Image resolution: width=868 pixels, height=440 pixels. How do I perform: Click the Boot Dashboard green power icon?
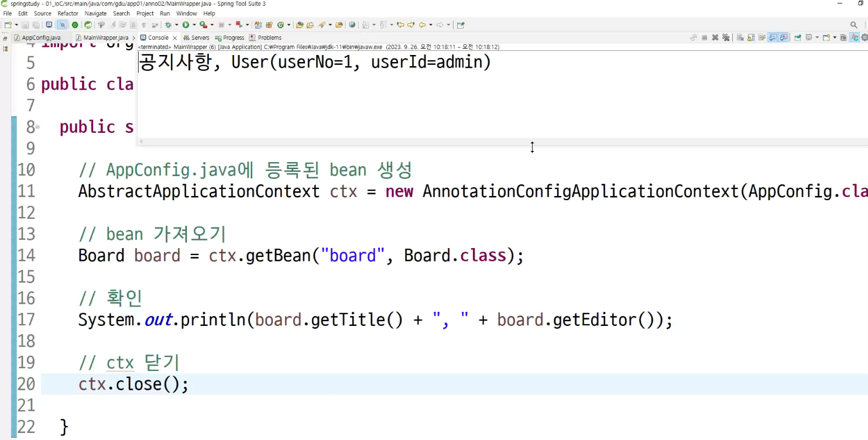[75, 25]
